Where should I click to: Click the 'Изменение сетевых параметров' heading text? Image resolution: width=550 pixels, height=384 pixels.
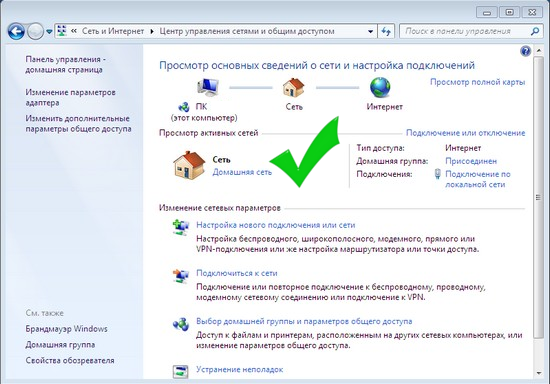coord(220,208)
